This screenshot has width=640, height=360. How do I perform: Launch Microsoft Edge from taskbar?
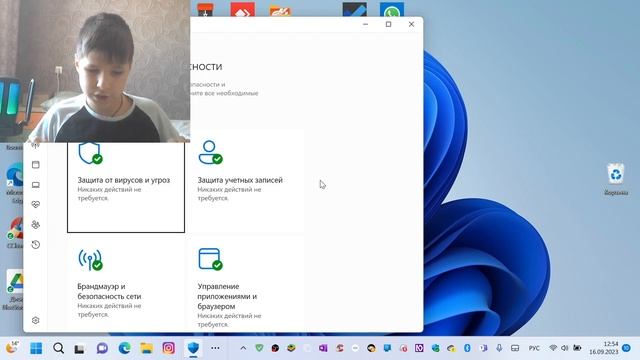point(124,348)
